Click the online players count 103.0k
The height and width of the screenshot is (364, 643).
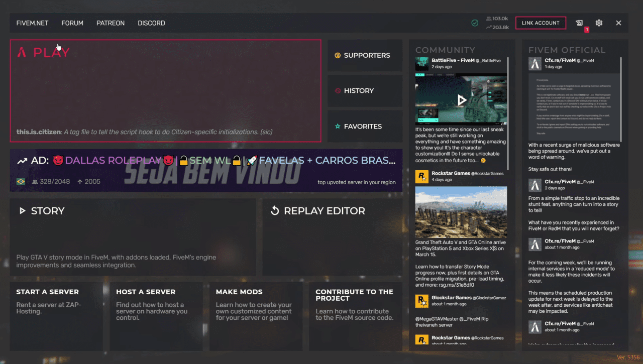[x=497, y=19]
